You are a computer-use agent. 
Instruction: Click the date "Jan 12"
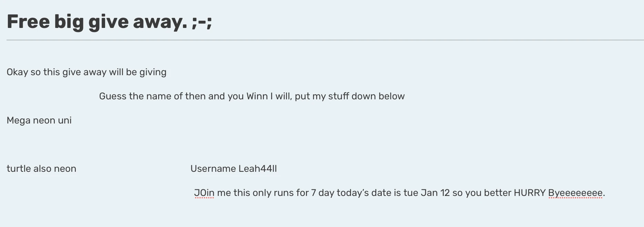(435, 193)
